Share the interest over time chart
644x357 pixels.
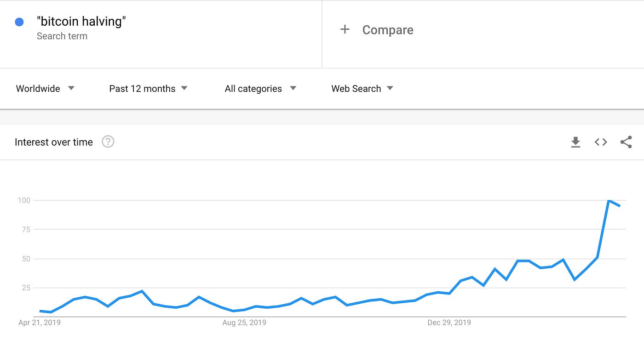pos(626,142)
